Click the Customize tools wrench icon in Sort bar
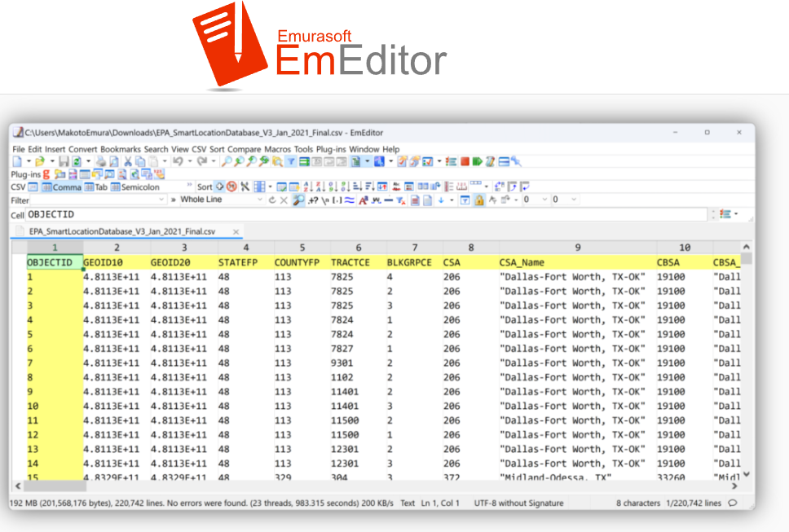Image resolution: width=789 pixels, height=532 pixels. tap(245, 187)
